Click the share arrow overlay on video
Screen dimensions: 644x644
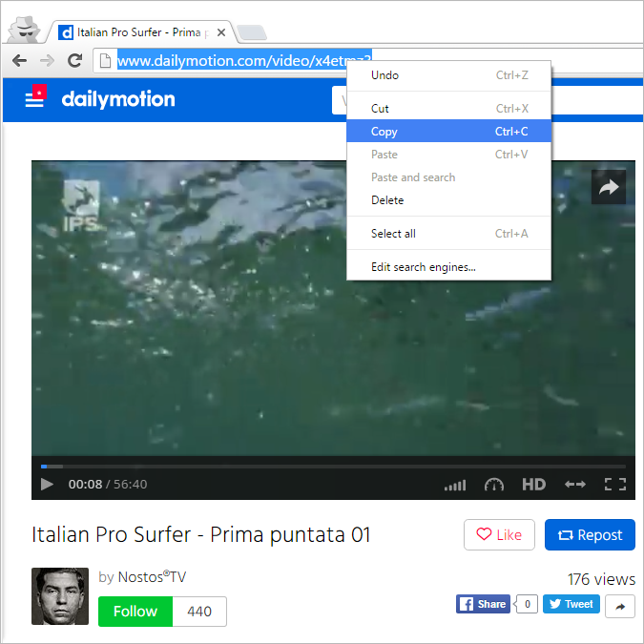pyautogui.click(x=609, y=187)
